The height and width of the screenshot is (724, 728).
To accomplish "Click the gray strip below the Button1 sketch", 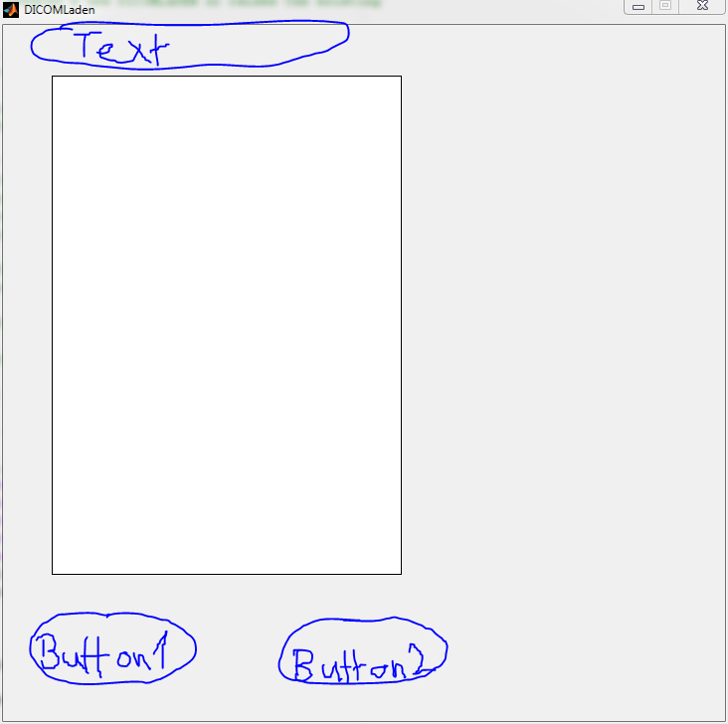I will pyautogui.click(x=112, y=702).
